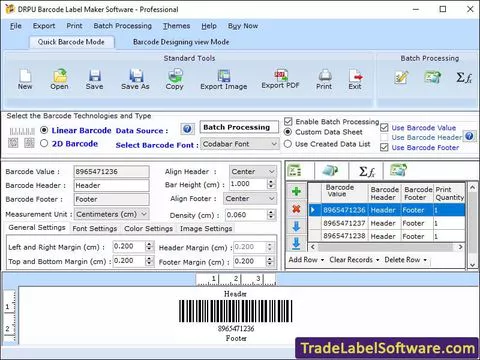Image resolution: width=480 pixels, height=360 pixels.
Task: Toggle Enable Batch Processing checkbox
Action: (288, 121)
